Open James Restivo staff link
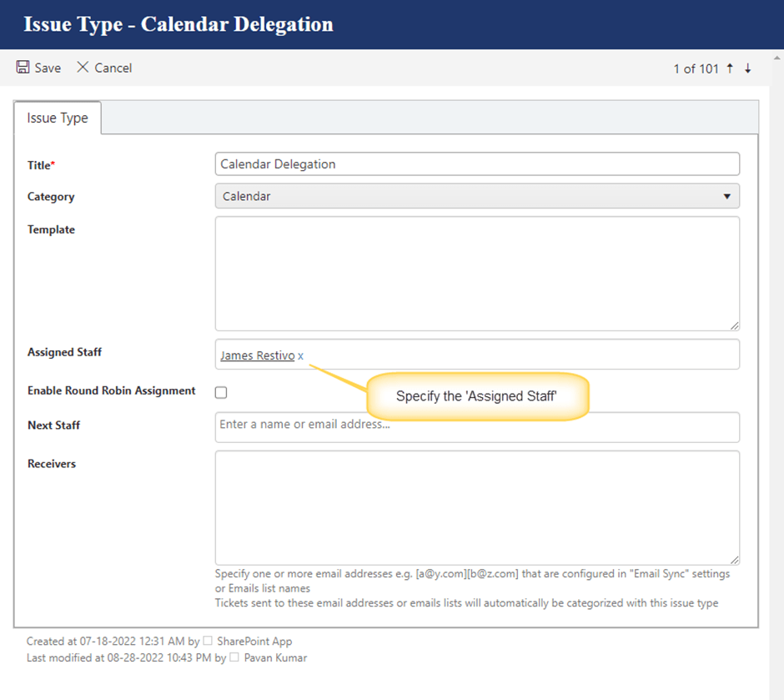 tap(257, 355)
